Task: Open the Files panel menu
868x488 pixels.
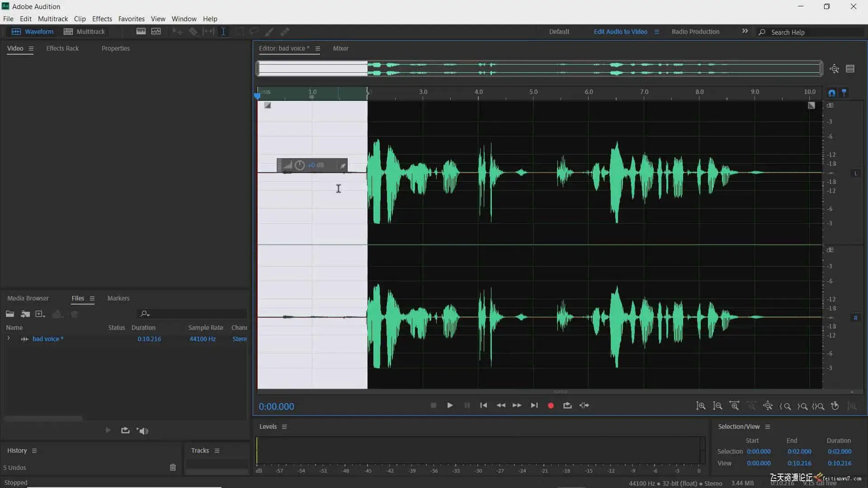Action: point(92,298)
